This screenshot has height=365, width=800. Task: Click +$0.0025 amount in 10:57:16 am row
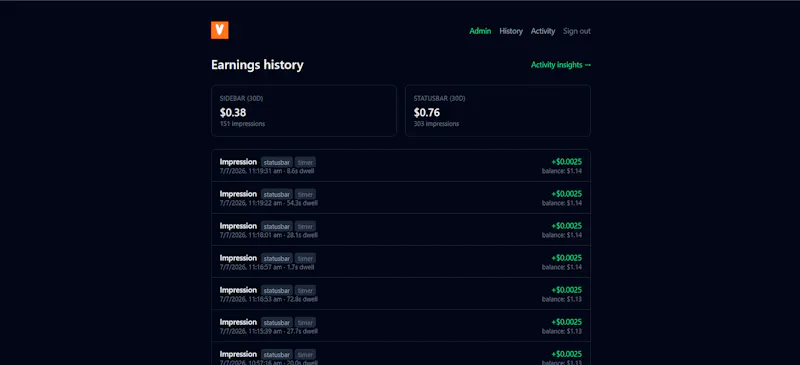[566, 354]
